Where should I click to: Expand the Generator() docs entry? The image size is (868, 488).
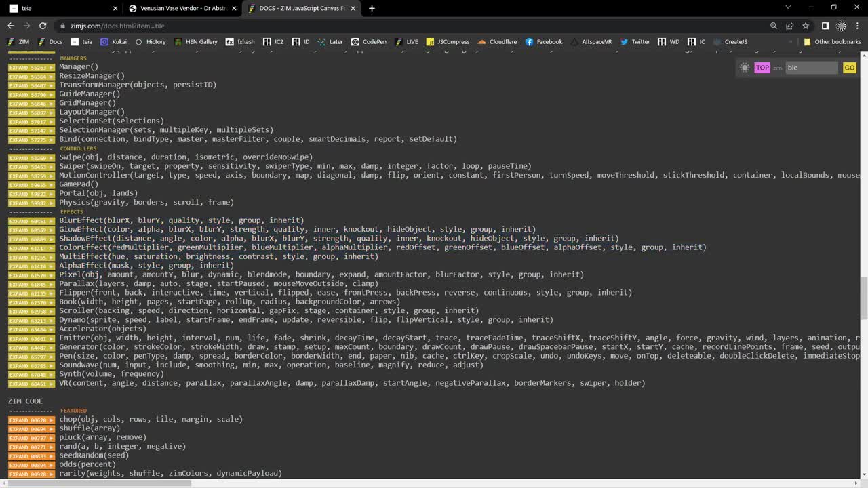[x=31, y=347]
